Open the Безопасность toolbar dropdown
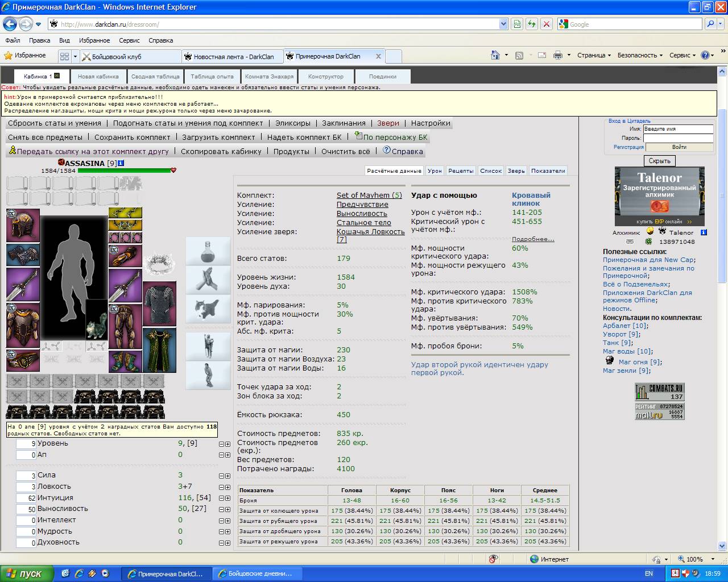The width and height of the screenshot is (728, 582). [x=640, y=55]
